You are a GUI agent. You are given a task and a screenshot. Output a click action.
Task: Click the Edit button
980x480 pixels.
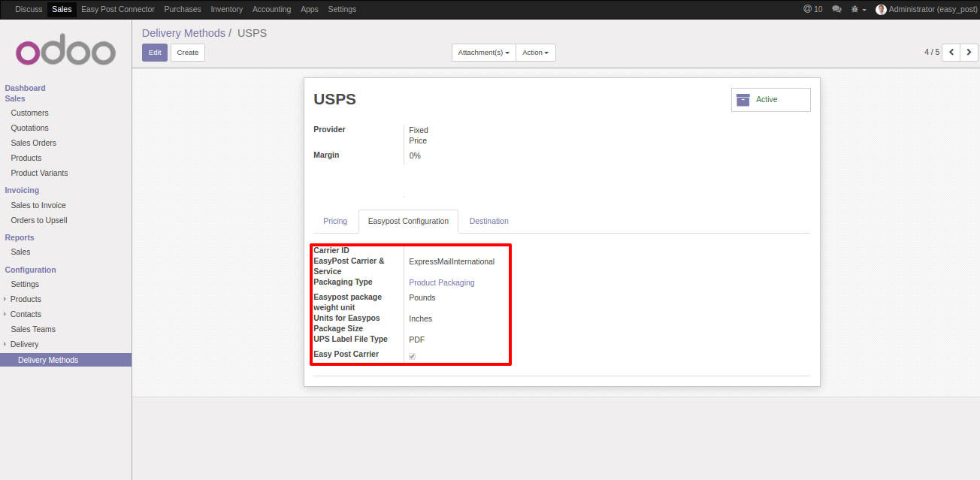click(155, 53)
